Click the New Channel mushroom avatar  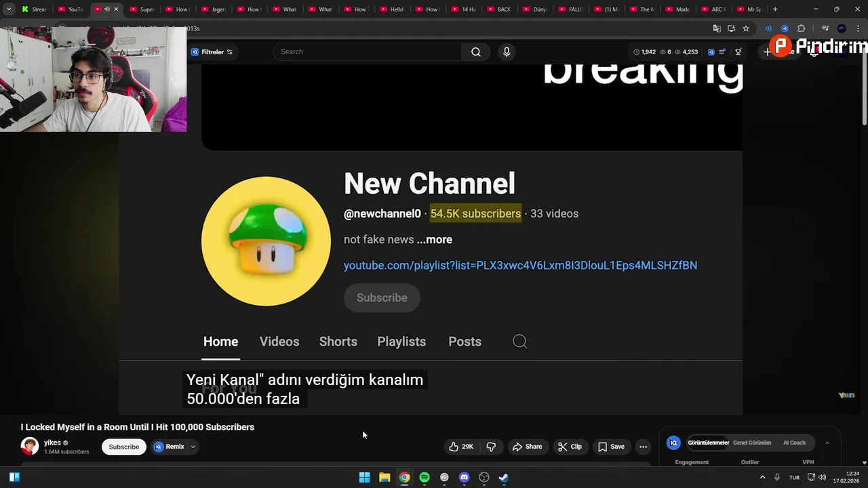pyautogui.click(x=266, y=241)
